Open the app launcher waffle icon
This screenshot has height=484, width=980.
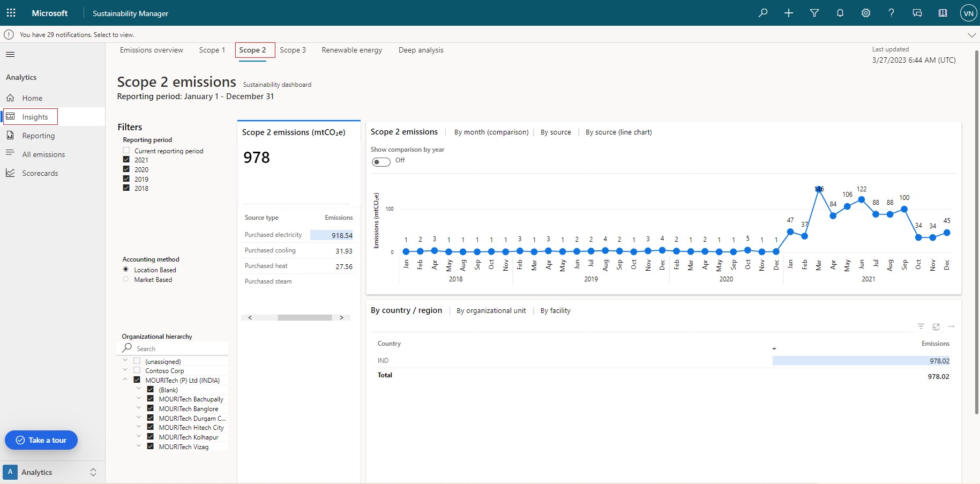click(x=11, y=13)
